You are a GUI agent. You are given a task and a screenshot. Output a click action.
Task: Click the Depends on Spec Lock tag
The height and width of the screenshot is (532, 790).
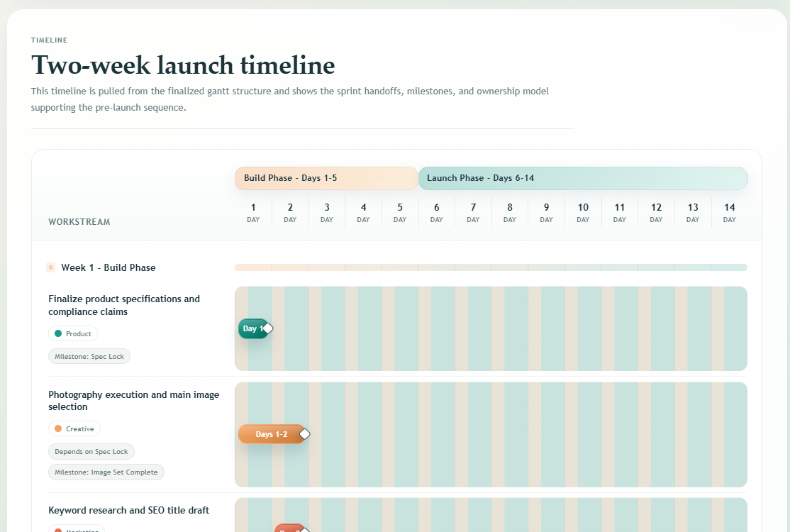[91, 451]
